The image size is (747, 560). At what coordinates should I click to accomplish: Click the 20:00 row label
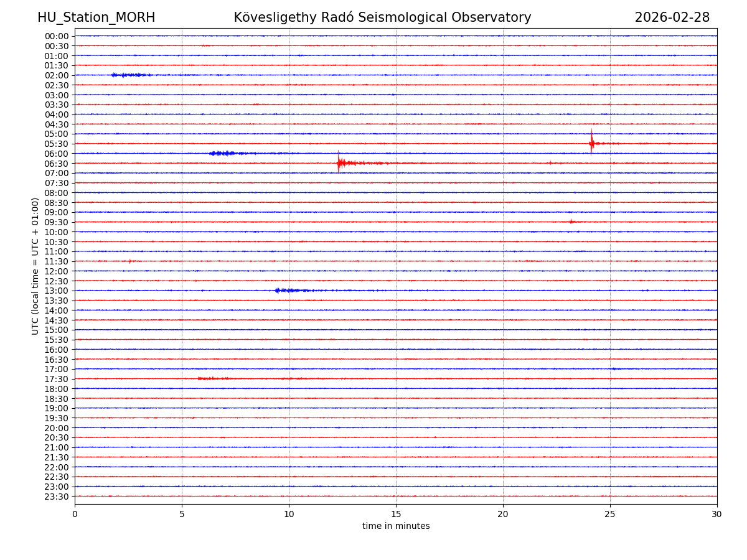tap(56, 428)
